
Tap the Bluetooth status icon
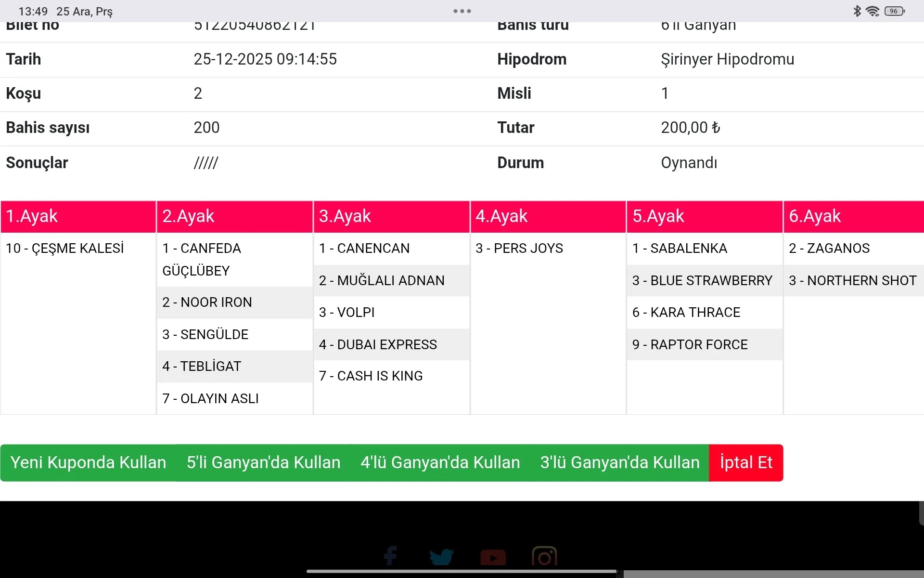(x=857, y=11)
